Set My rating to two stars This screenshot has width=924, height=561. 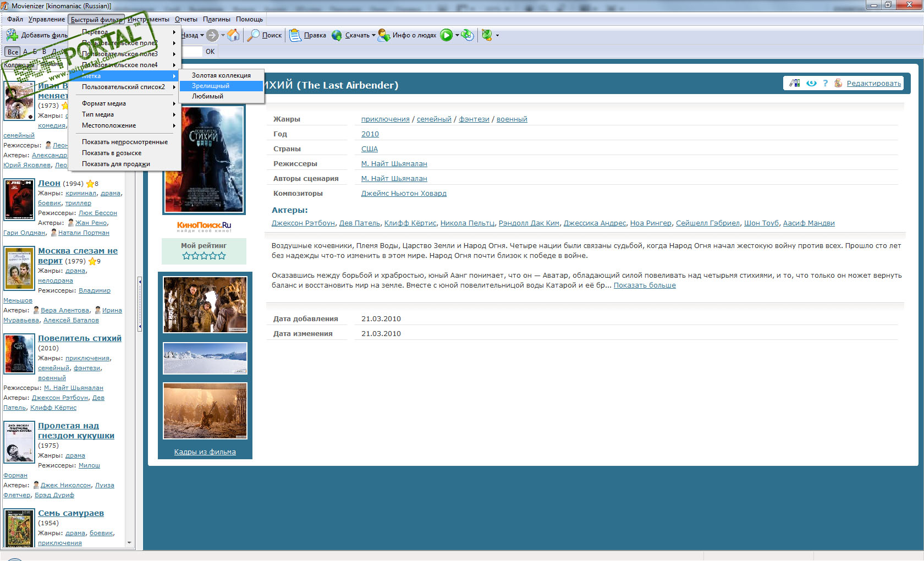point(195,256)
